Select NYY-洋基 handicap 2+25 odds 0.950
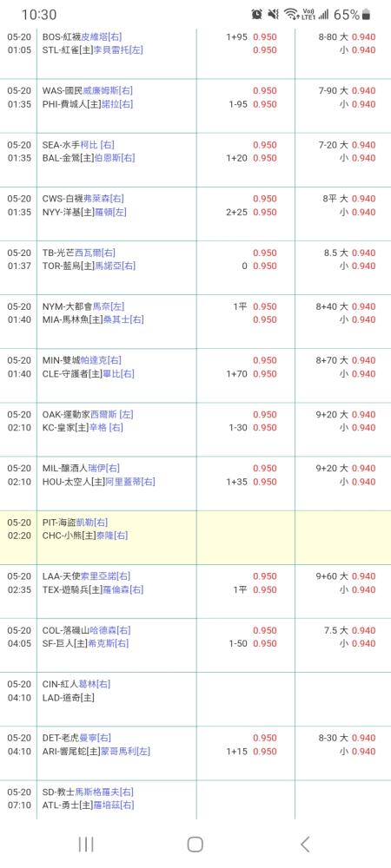391x868 pixels. (251, 212)
